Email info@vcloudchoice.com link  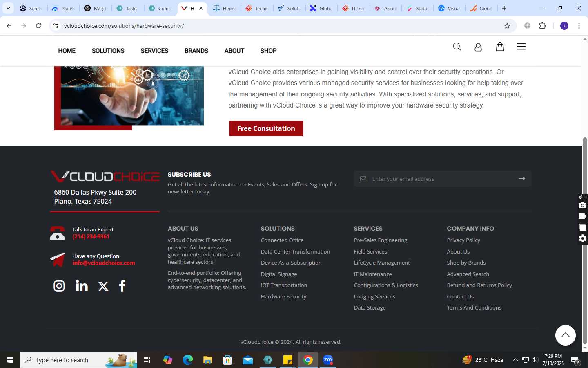point(104,263)
